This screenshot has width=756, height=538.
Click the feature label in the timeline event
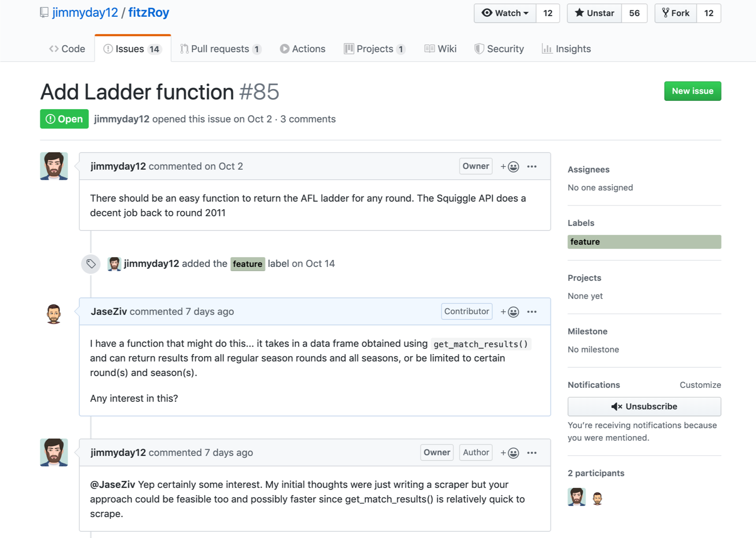point(248,264)
